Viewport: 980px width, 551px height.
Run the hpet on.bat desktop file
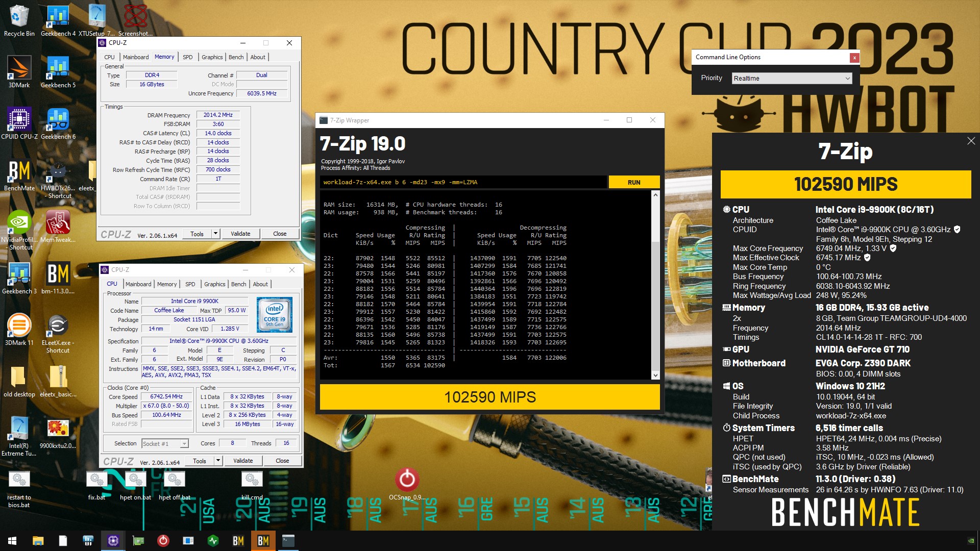point(135,485)
